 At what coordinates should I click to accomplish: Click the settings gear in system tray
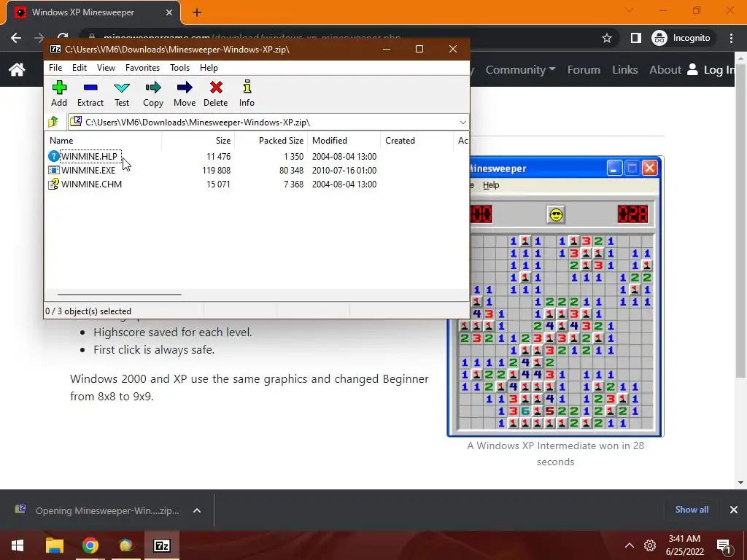(650, 545)
